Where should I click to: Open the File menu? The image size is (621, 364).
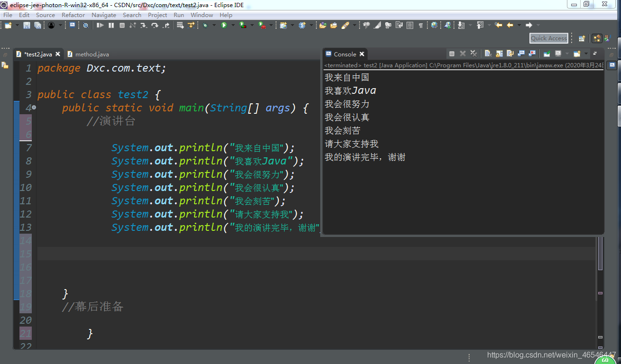click(8, 15)
